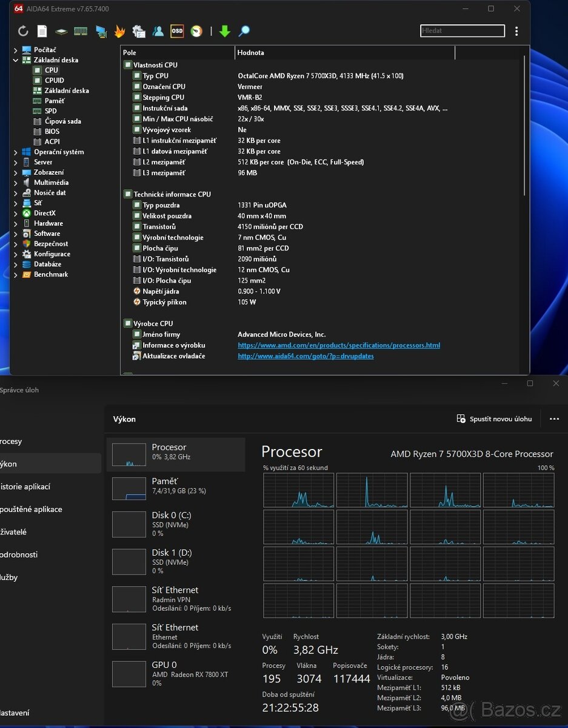Click the magnifier search icon in toolbar

click(x=244, y=31)
